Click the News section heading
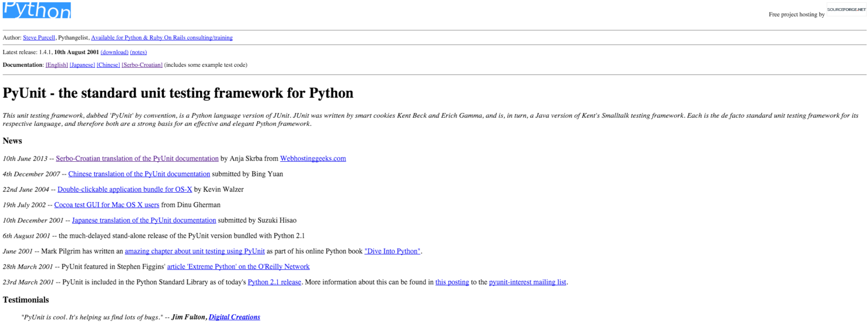868x323 pixels. (x=12, y=141)
